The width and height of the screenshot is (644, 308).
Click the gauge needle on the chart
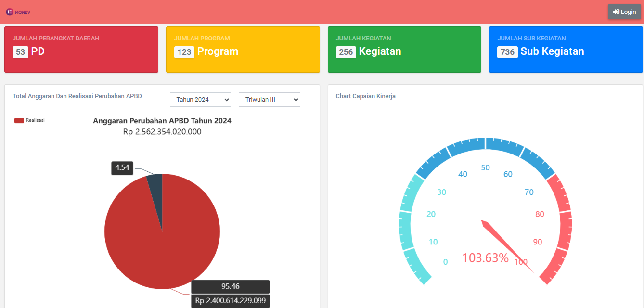pos(508,247)
